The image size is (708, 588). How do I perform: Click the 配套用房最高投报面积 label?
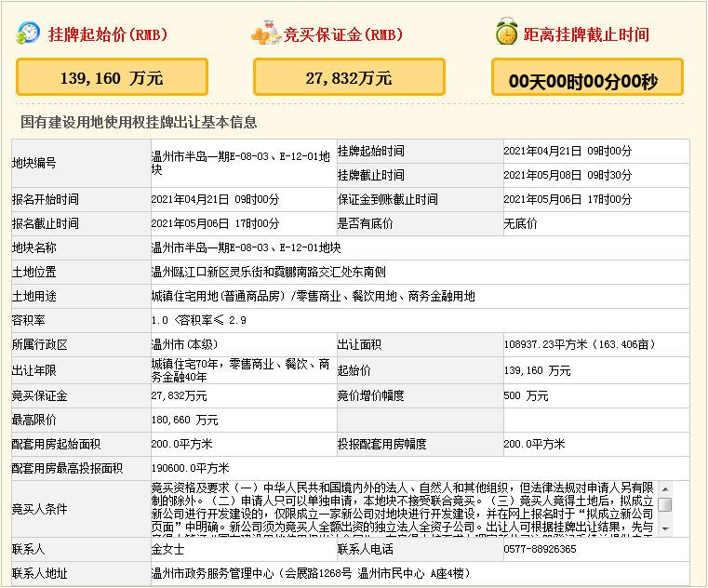(67, 468)
